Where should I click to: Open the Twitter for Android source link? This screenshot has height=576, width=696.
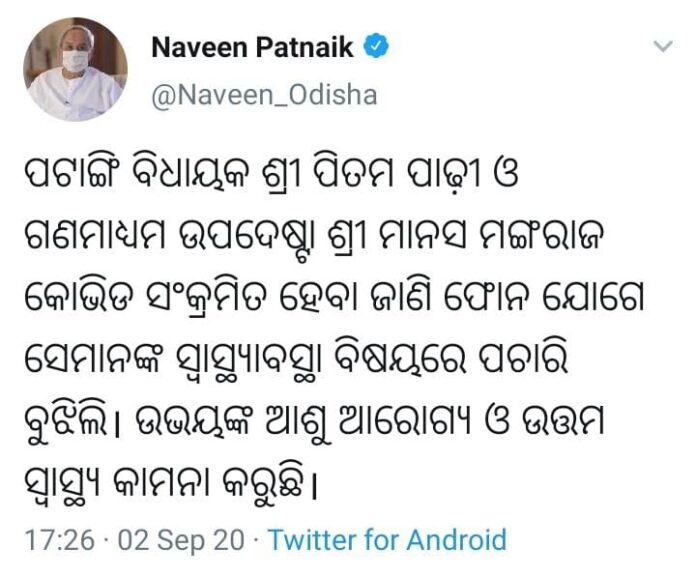[x=388, y=540]
